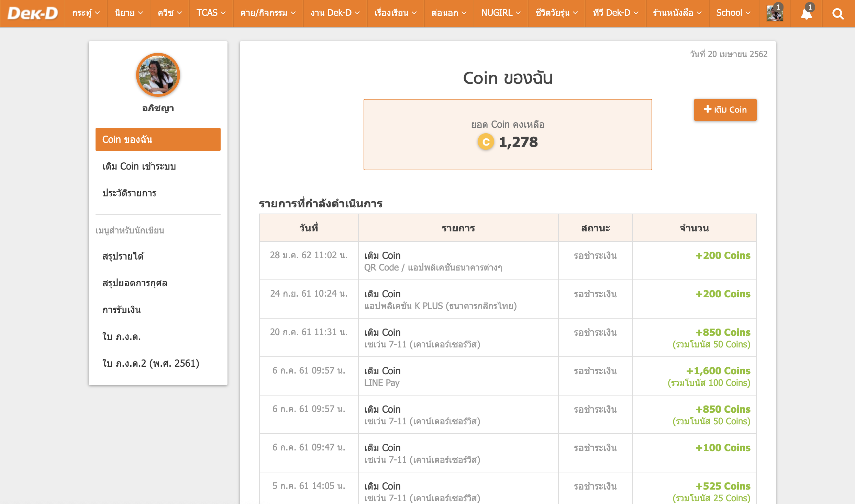Screen dimensions: 855x504
Task: Open the TCAS dropdown
Action: tap(211, 13)
